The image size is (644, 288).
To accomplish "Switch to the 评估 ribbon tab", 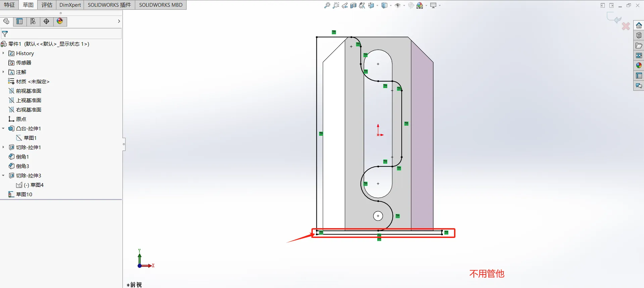I will [x=47, y=5].
